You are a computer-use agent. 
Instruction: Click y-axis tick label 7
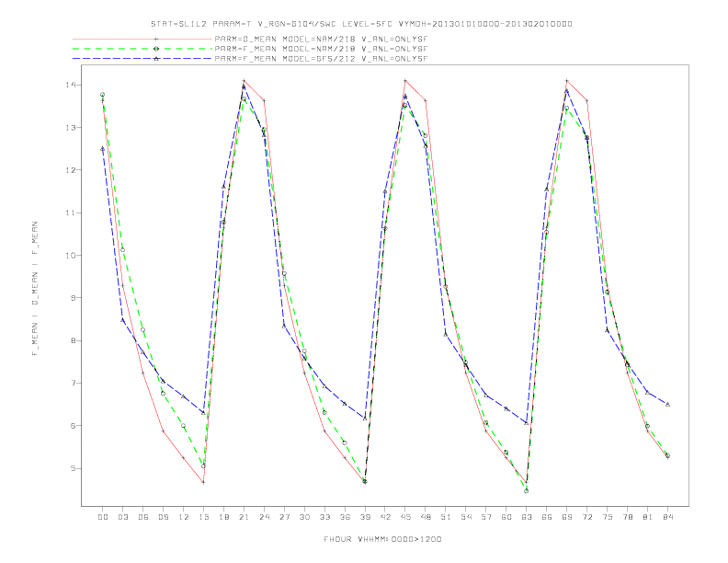(x=74, y=384)
